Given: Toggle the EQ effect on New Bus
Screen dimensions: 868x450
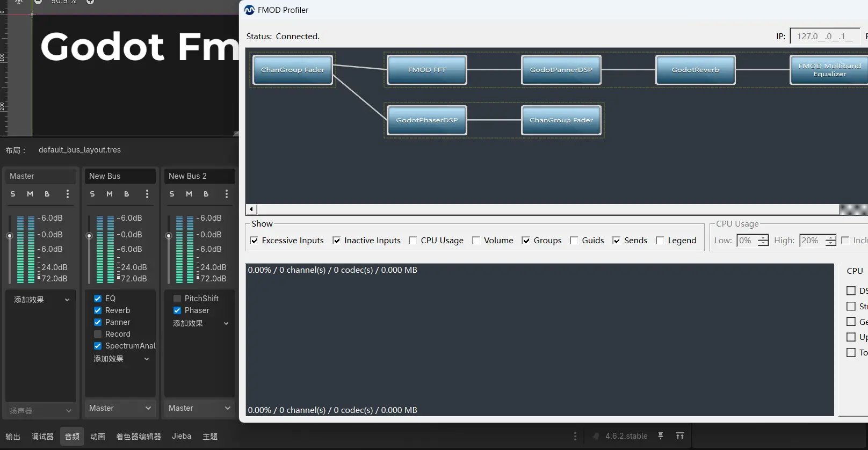Looking at the screenshot, I should coord(98,299).
